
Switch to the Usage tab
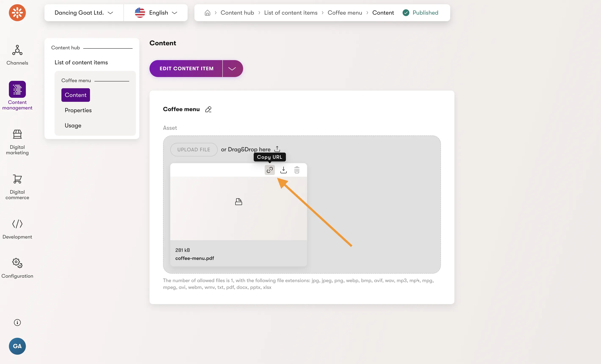point(73,125)
